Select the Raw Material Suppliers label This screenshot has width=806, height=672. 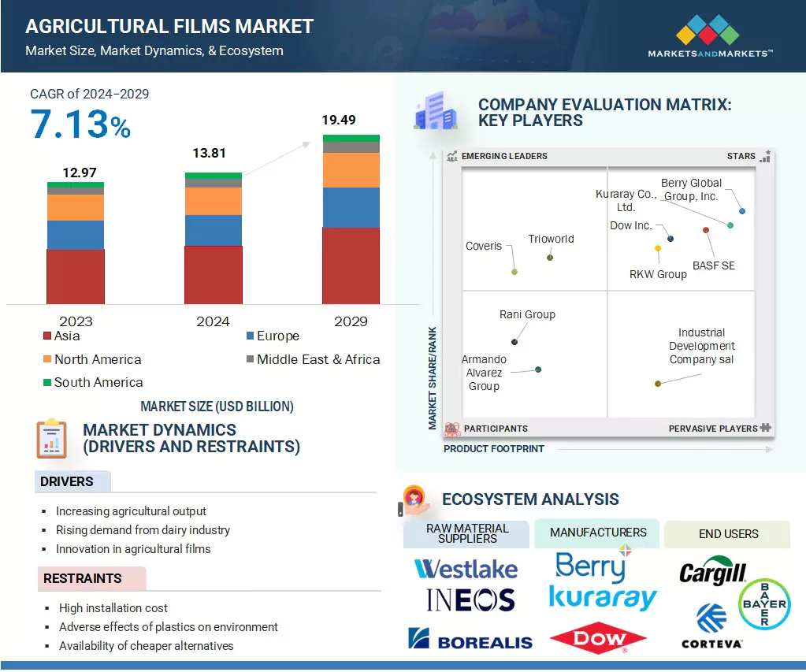[467, 533]
